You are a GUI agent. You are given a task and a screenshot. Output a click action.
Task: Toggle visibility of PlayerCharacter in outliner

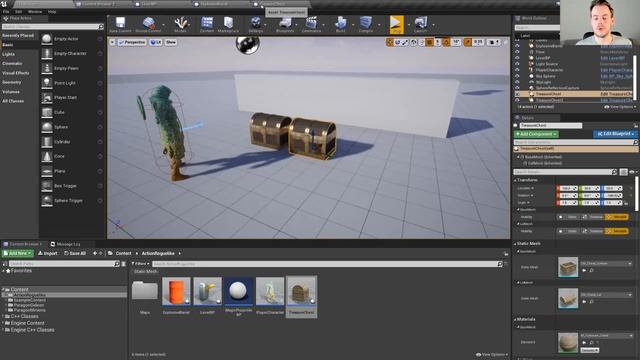point(518,70)
